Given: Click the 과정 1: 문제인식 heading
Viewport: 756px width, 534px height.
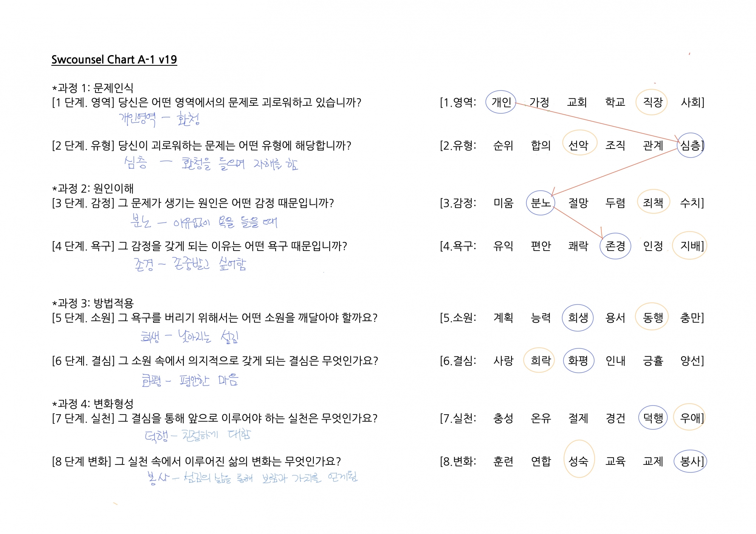Looking at the screenshot, I should coord(93,88).
